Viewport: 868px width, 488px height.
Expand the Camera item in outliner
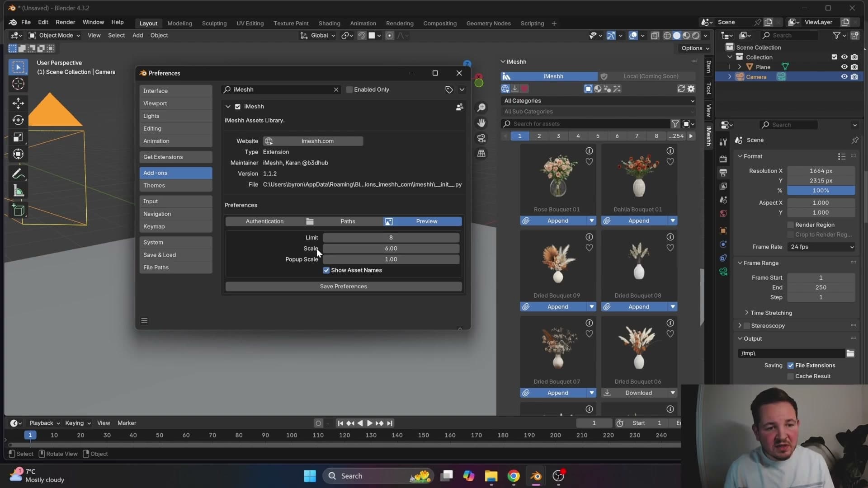[x=730, y=77]
